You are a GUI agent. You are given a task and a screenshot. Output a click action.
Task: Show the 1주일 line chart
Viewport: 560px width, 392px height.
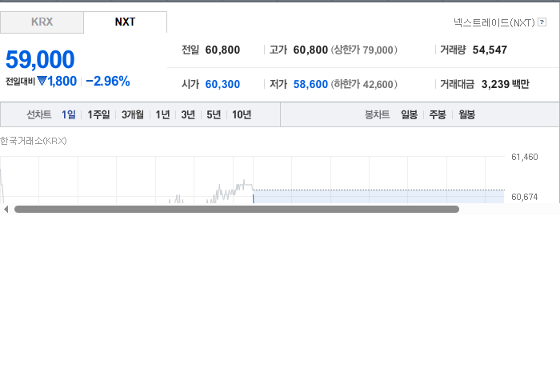click(x=98, y=114)
